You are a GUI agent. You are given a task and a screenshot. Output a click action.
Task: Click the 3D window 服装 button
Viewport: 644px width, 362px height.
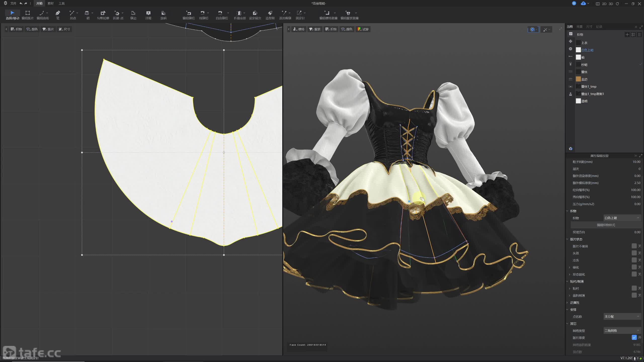tap(315, 29)
